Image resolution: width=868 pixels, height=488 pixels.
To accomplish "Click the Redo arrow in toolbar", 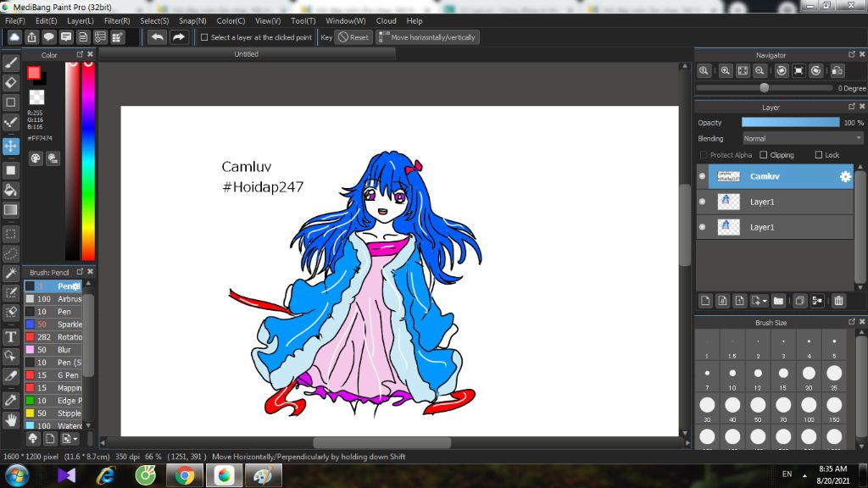I will tap(178, 37).
